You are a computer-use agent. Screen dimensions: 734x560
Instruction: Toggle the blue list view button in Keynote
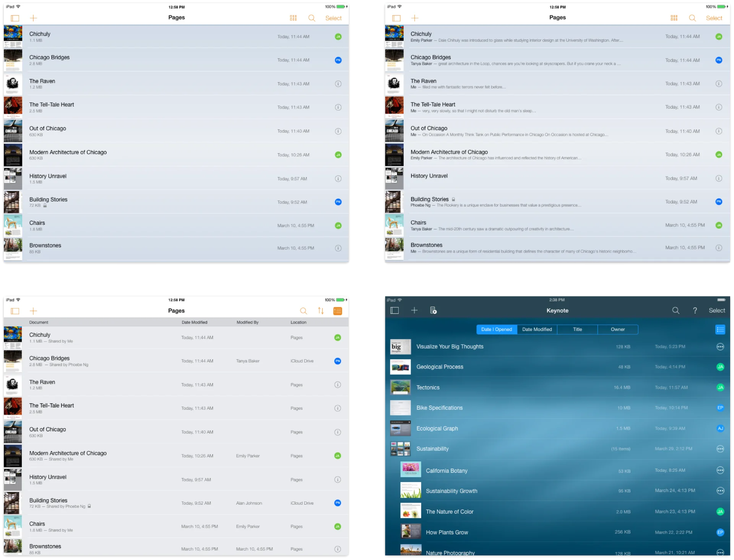click(x=720, y=330)
